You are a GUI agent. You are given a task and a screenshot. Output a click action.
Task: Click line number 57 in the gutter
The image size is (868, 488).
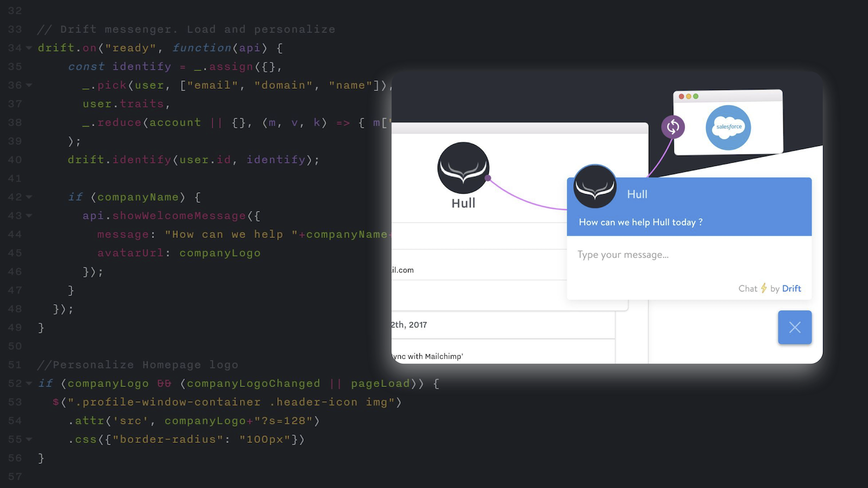[x=15, y=477]
